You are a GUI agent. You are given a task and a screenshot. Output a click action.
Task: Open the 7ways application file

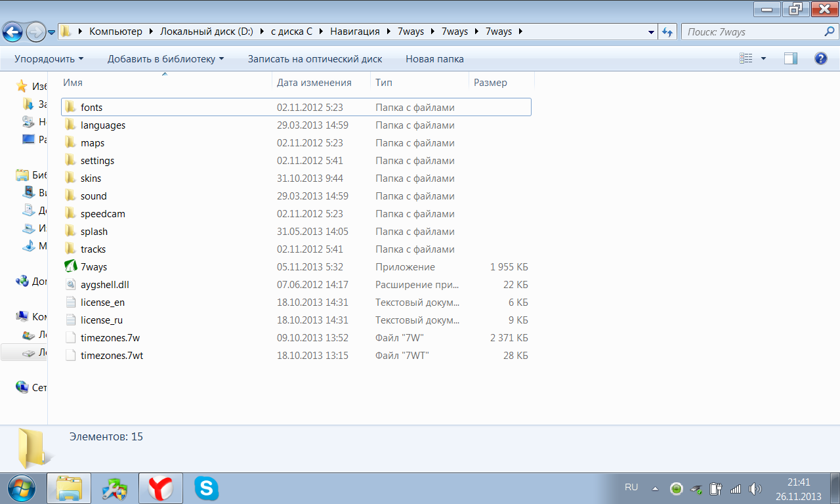click(x=93, y=267)
